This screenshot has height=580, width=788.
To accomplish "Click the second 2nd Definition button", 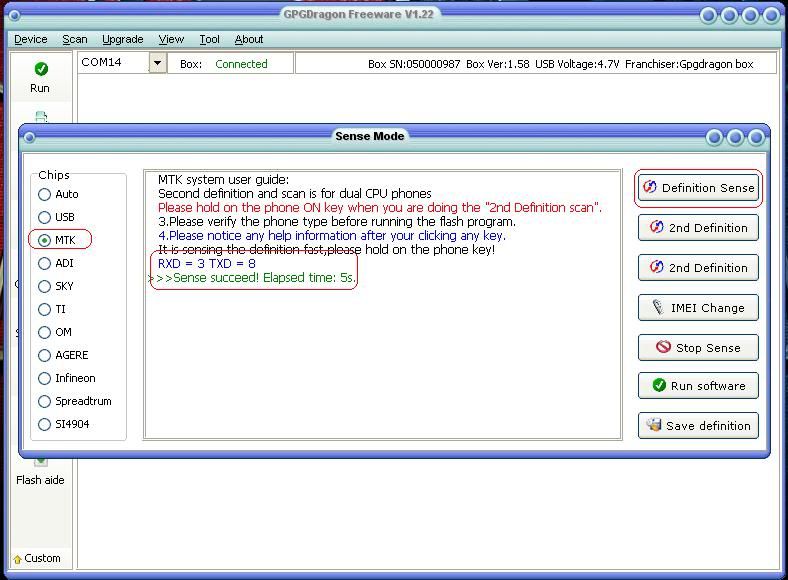I will coord(698,268).
